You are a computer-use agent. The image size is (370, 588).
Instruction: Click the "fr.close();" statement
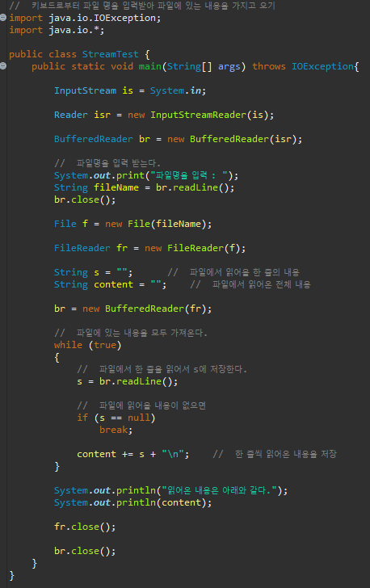coord(85,527)
